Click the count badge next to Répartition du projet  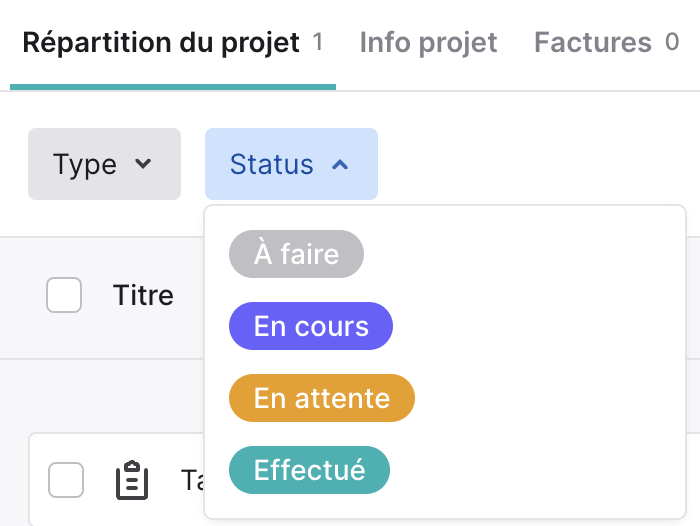[317, 42]
